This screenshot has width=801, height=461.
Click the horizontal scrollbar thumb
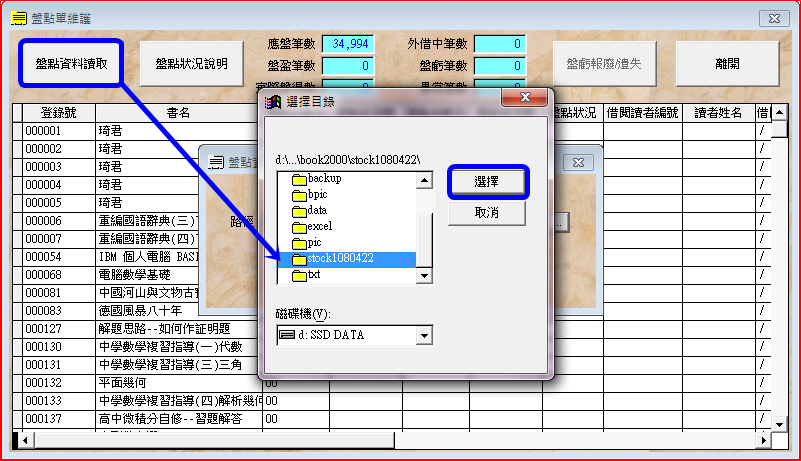[x=214, y=440]
